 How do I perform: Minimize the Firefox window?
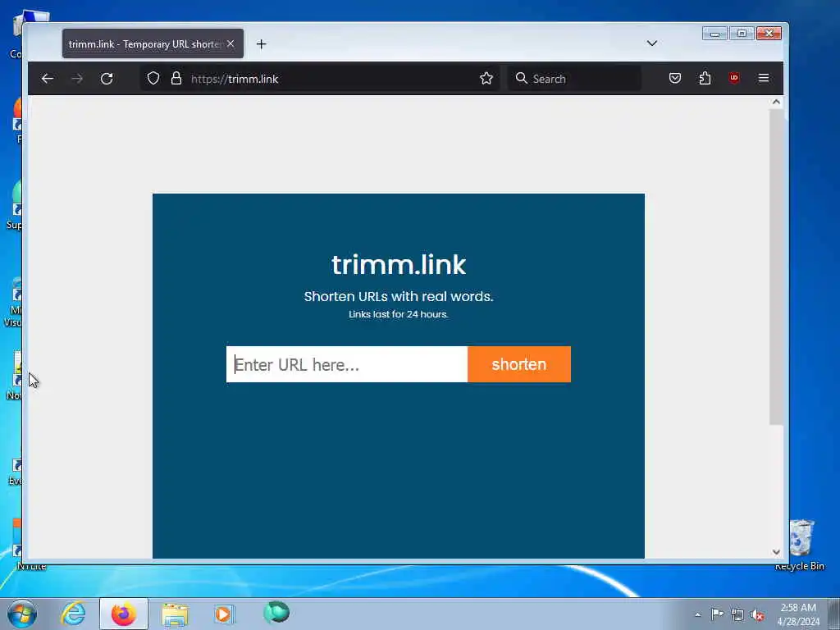point(715,33)
